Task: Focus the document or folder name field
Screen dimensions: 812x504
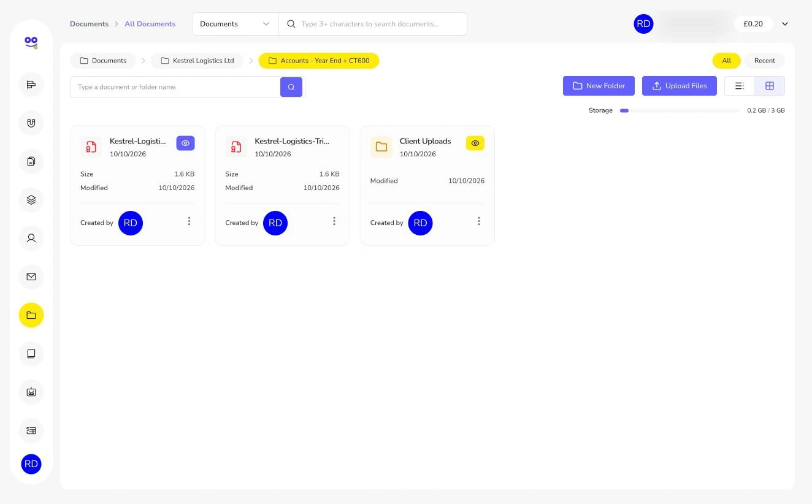Action: pos(175,87)
